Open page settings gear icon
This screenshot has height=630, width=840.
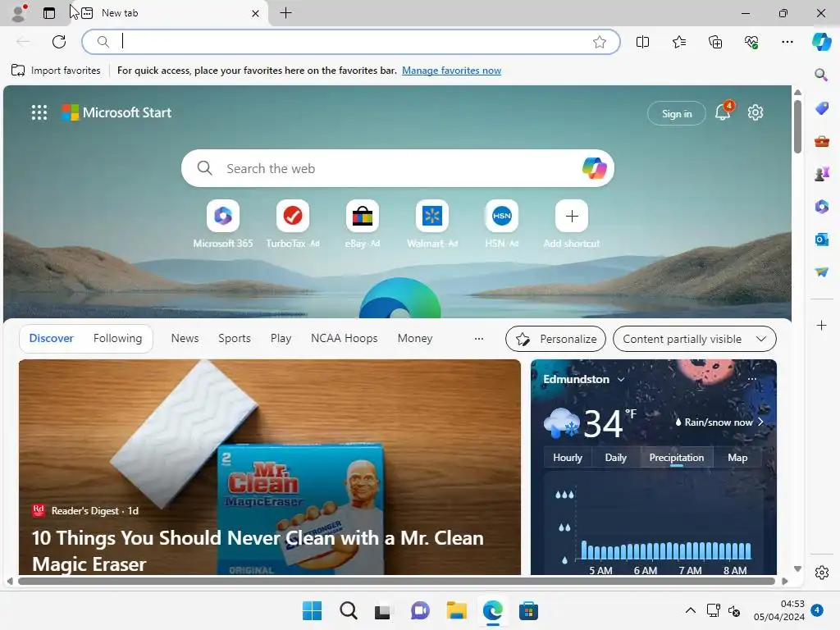coord(756,112)
